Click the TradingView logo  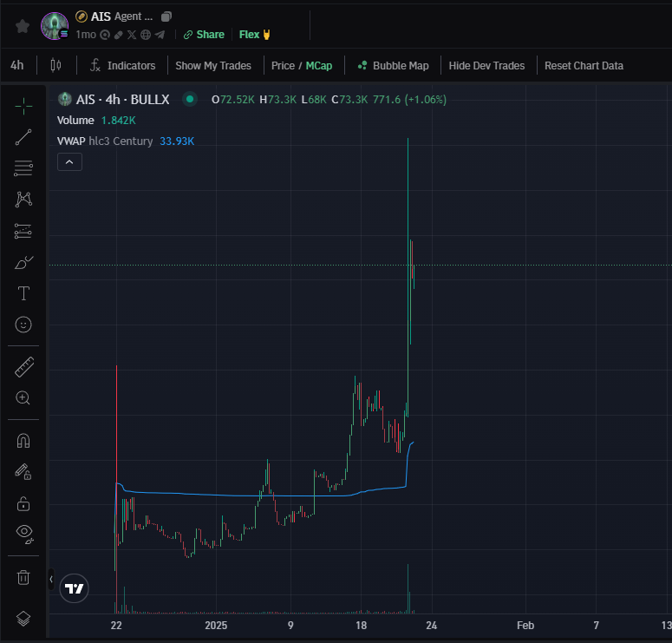(75, 588)
